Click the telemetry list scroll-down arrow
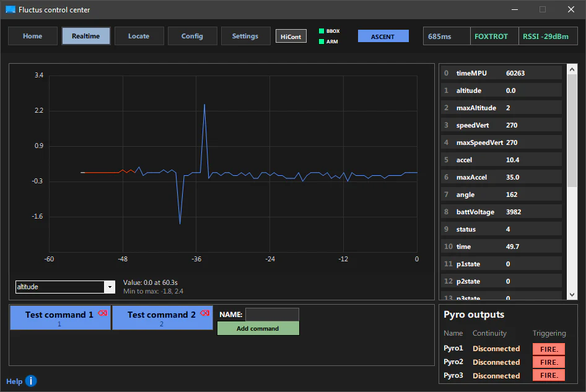 coord(572,295)
